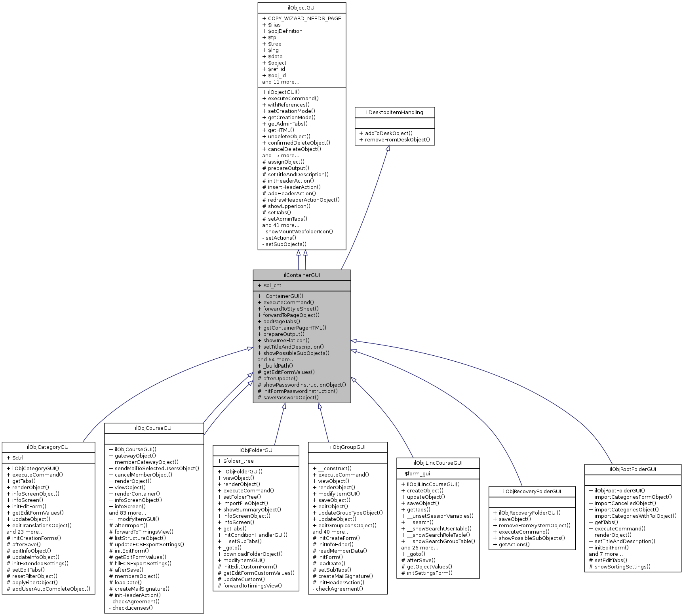This screenshot has height=616, width=683.
Task: Click setSubObjects() in ilObjectGUI
Action: tap(284, 244)
